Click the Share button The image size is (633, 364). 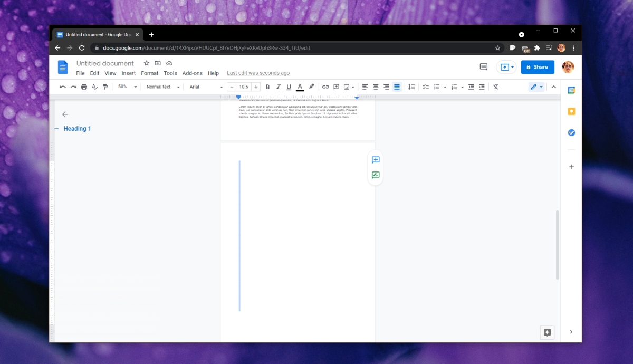click(x=538, y=67)
